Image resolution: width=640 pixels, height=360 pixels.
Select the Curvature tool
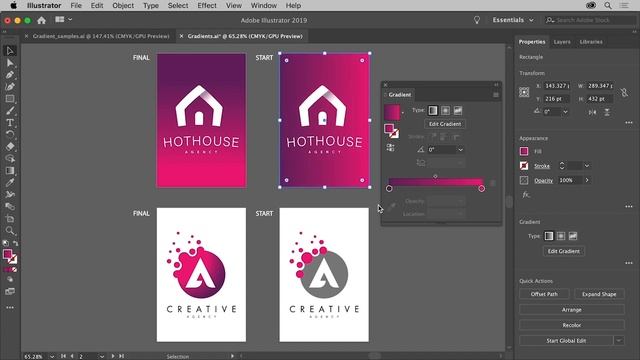(x=10, y=87)
